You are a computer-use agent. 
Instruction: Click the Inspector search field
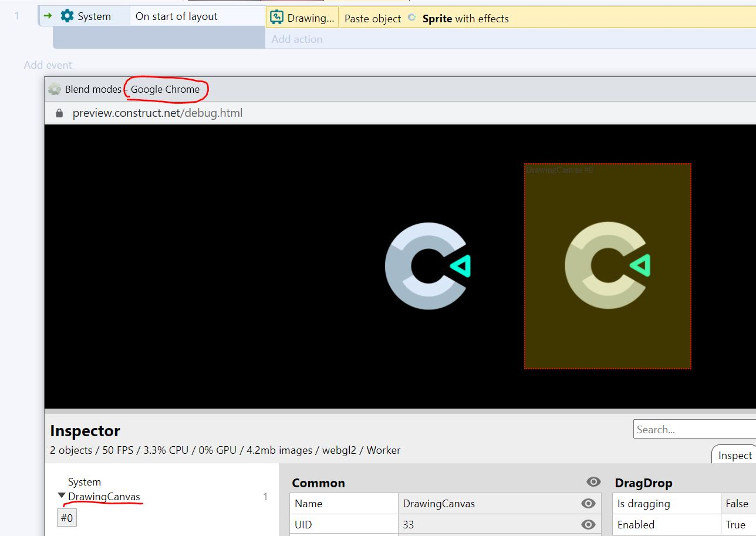click(x=695, y=429)
